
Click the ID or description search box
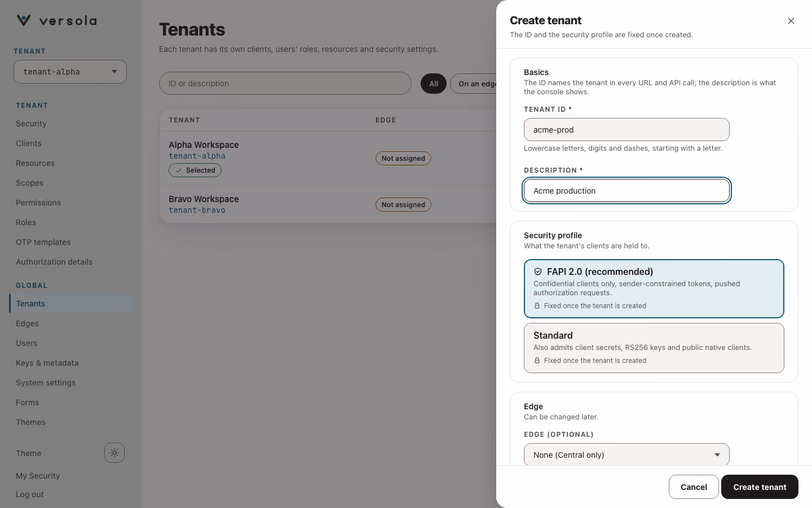click(x=285, y=84)
